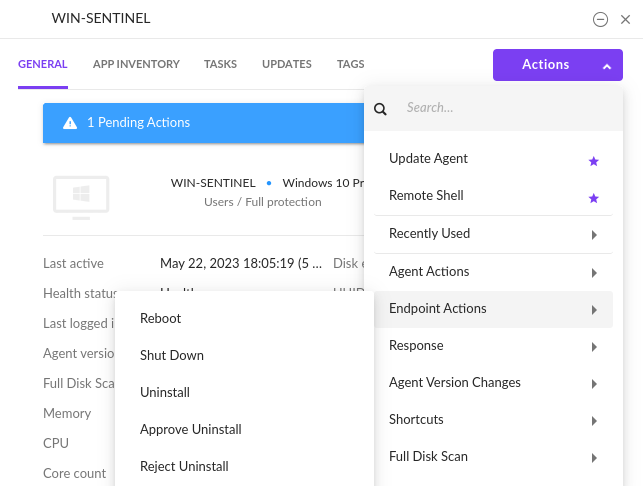Viewport: 643px width, 486px height.
Task: Open the 1 Pending Actions banner
Action: [x=203, y=123]
